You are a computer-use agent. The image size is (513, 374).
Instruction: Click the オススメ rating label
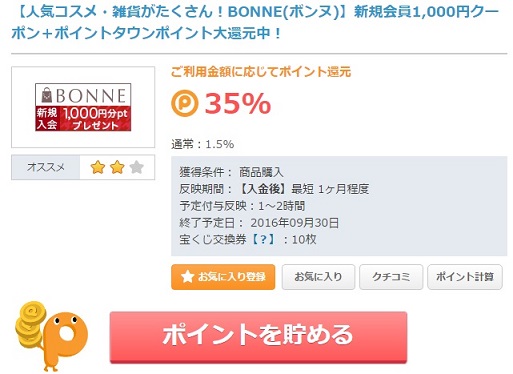pyautogui.click(x=46, y=167)
